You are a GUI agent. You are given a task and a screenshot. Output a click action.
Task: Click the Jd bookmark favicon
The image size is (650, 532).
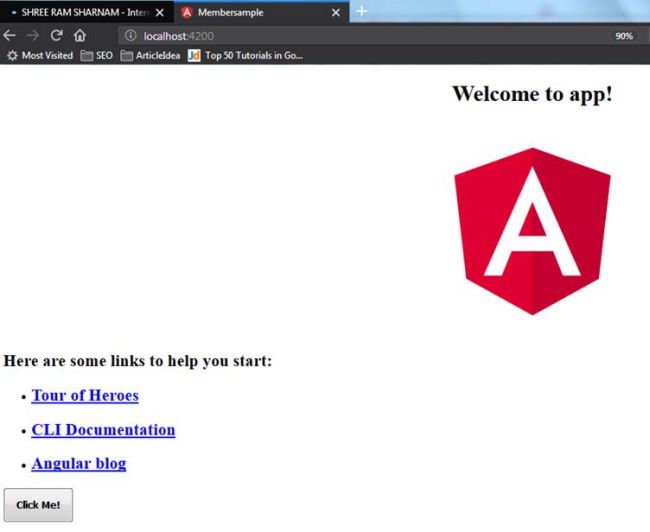[194, 55]
